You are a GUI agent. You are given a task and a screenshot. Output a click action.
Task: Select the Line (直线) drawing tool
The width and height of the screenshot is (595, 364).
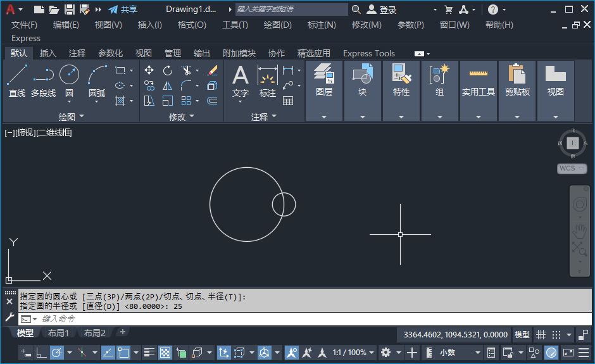point(17,80)
